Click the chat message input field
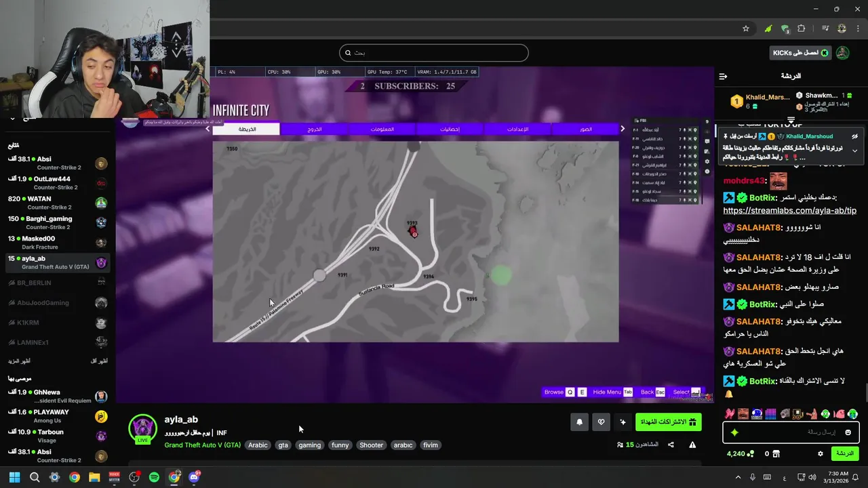 click(791, 432)
